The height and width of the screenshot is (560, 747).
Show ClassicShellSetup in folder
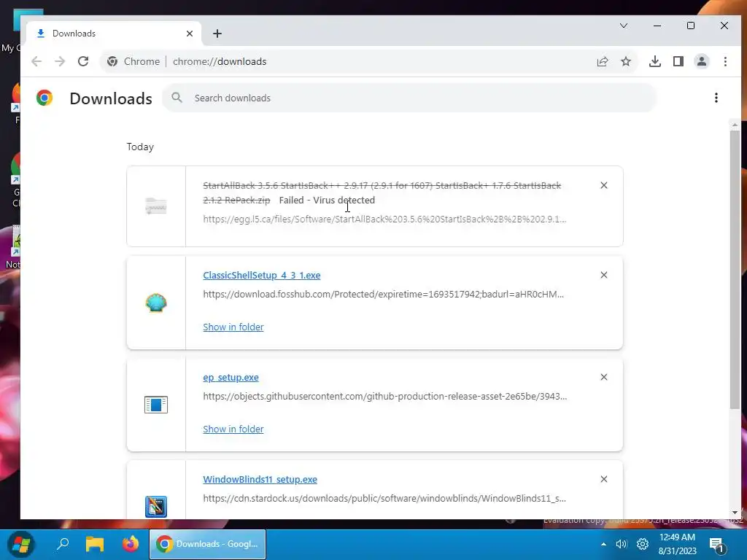click(233, 327)
